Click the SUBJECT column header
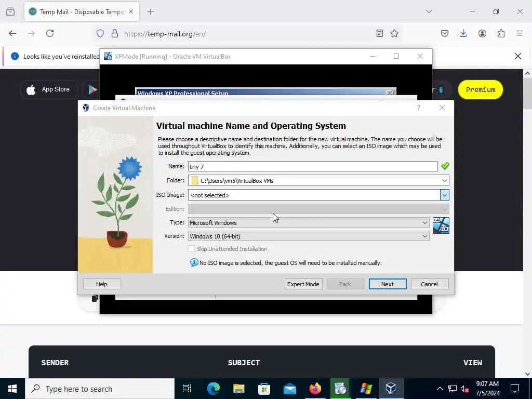The width and height of the screenshot is (532, 399). click(x=244, y=362)
